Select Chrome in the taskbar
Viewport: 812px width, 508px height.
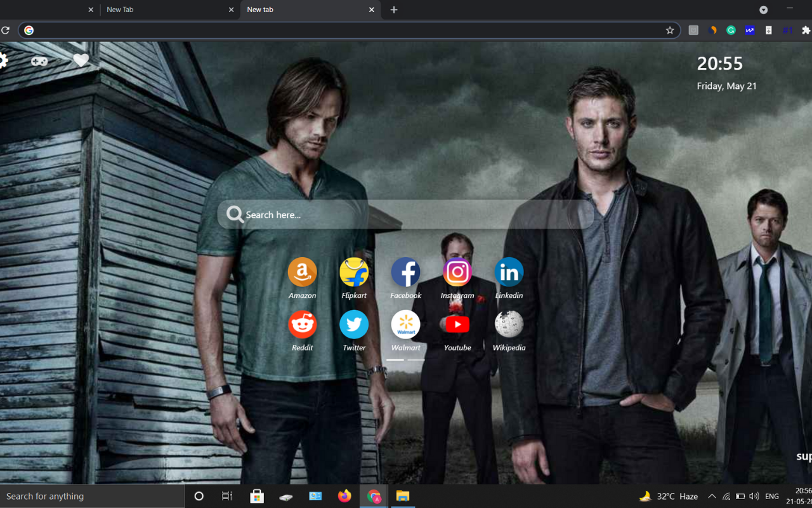(x=374, y=496)
